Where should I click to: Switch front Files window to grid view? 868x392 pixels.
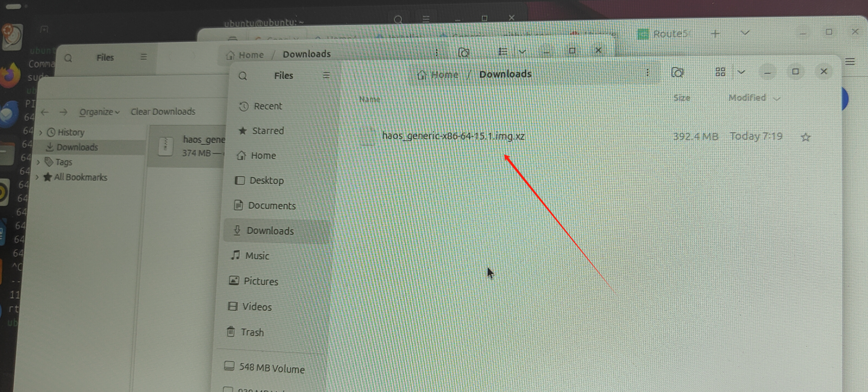pos(720,72)
